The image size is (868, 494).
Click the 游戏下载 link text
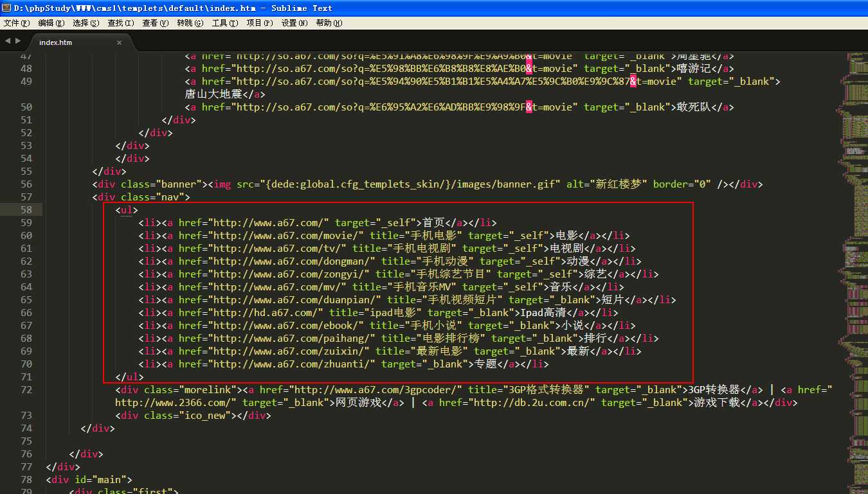click(717, 403)
